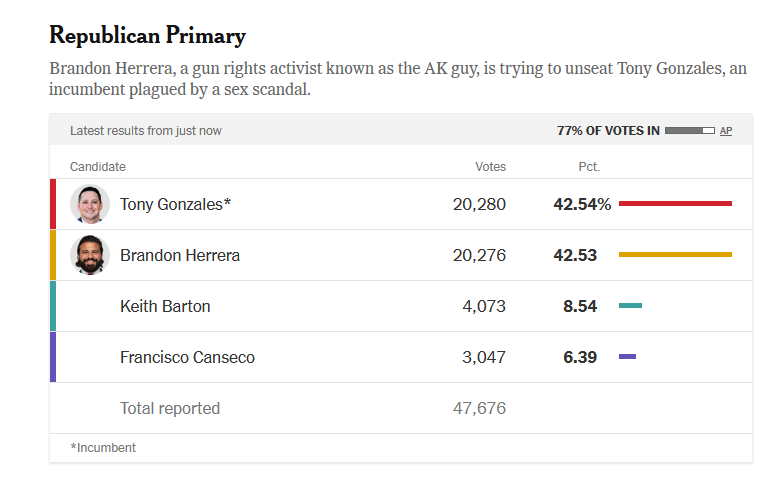The image size is (765, 480).
Task: Click the Pct. column header
Action: [x=589, y=167]
